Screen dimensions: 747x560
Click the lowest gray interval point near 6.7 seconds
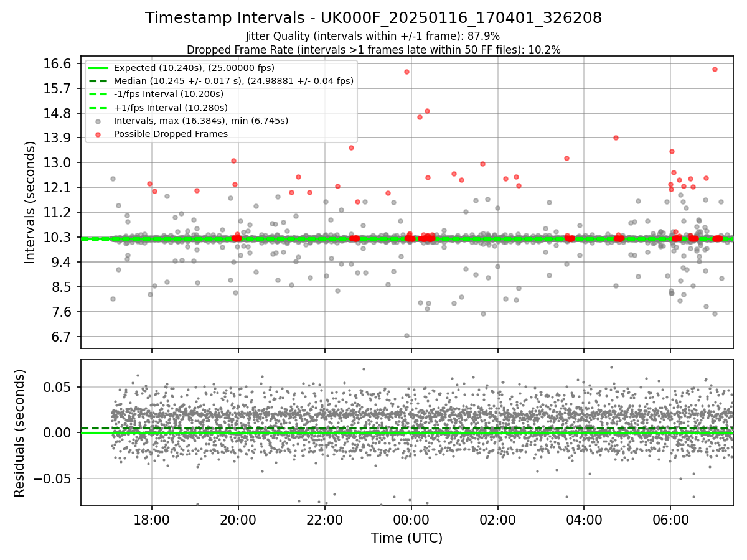[x=406, y=335]
